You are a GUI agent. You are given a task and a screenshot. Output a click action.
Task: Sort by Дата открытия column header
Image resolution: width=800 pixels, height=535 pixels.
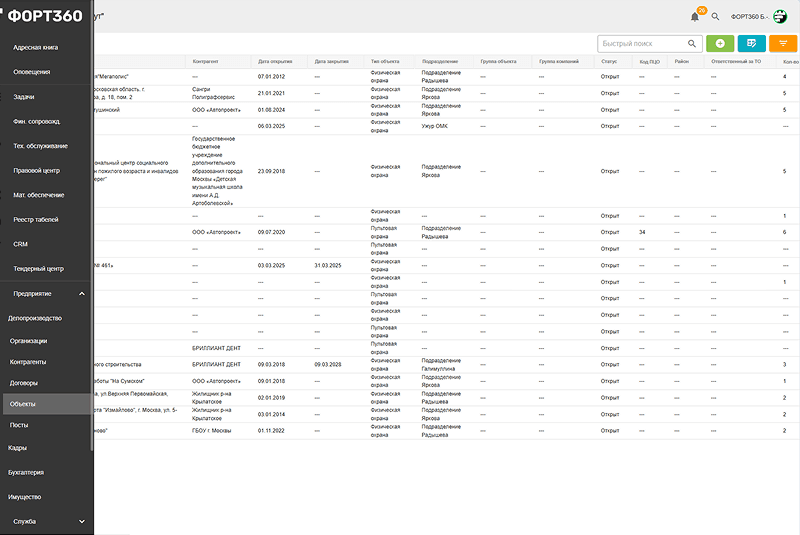[x=275, y=62]
